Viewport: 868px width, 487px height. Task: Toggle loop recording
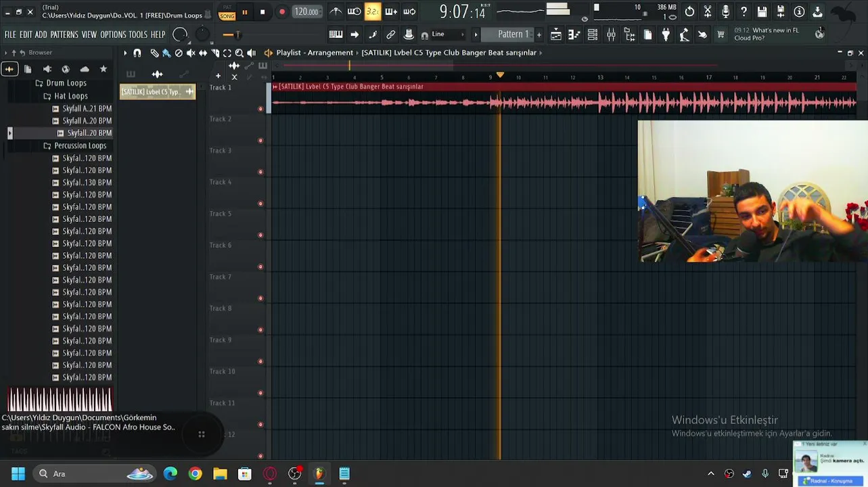click(x=409, y=11)
